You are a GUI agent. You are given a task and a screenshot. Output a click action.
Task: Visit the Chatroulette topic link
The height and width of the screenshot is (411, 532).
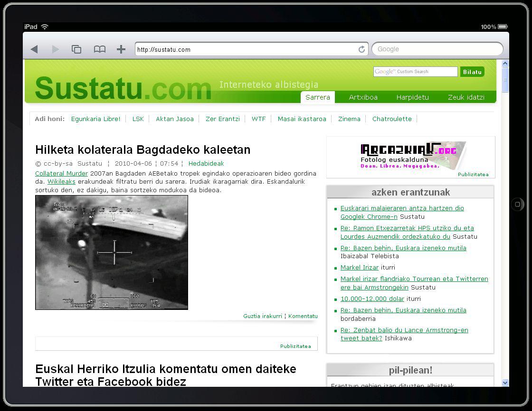(x=392, y=119)
